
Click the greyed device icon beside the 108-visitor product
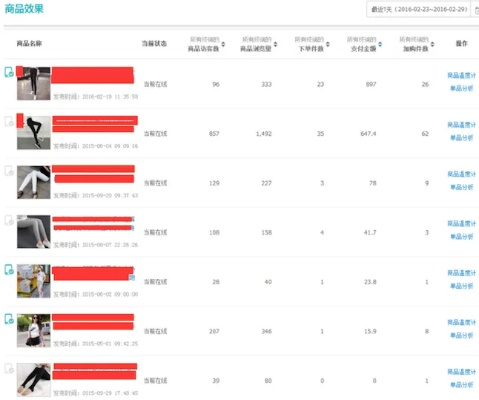click(9, 220)
